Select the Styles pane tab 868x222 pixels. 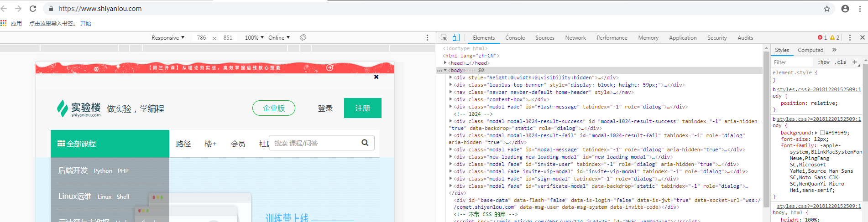[782, 50]
